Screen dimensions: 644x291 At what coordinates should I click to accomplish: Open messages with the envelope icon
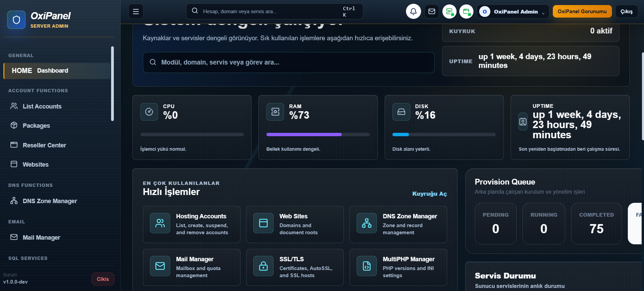click(x=432, y=11)
